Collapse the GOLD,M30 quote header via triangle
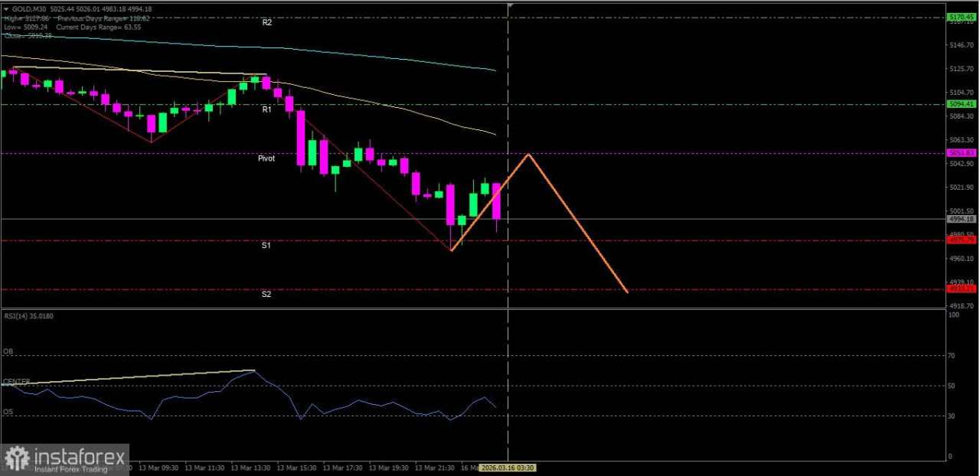 click(x=8, y=8)
